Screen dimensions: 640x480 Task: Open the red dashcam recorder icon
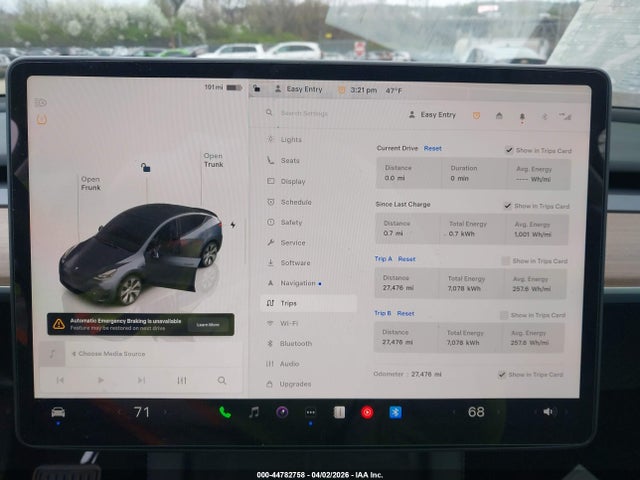pos(367,412)
